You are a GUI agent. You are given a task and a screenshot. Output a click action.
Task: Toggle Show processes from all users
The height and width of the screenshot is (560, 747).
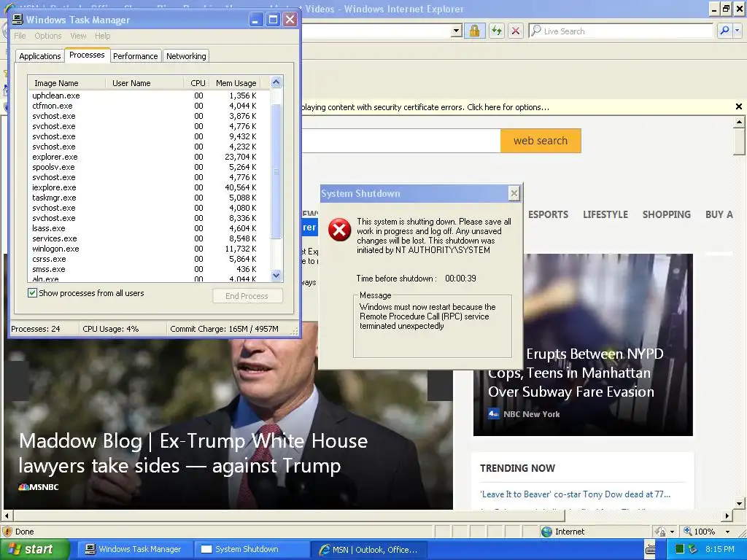[32, 293]
